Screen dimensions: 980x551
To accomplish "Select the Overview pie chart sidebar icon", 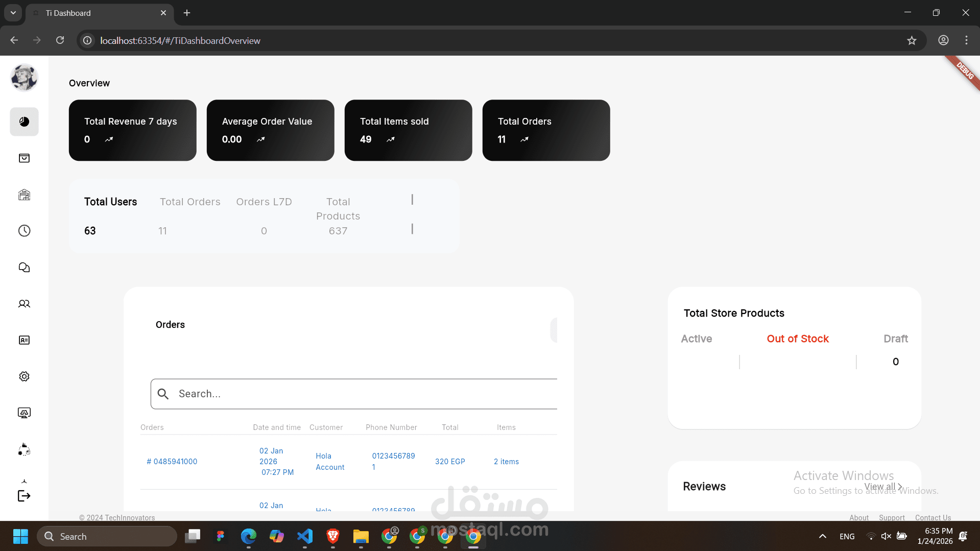I will pyautogui.click(x=24, y=122).
